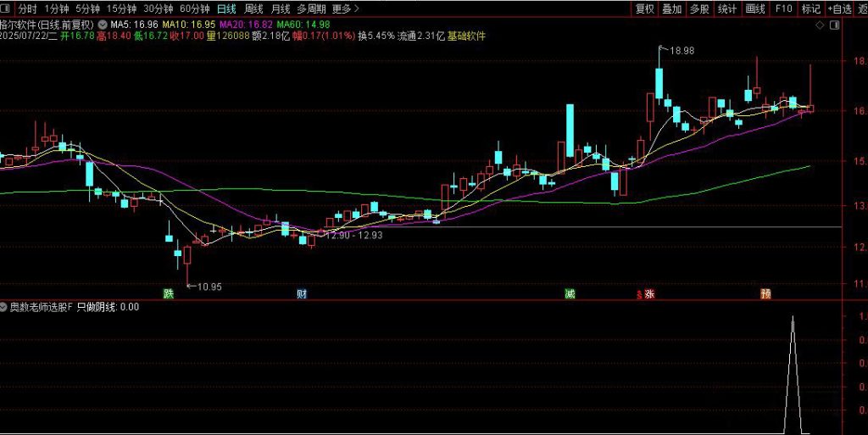Click the square icon left of 分时
The width and height of the screenshot is (868, 435).
[x=6, y=8]
